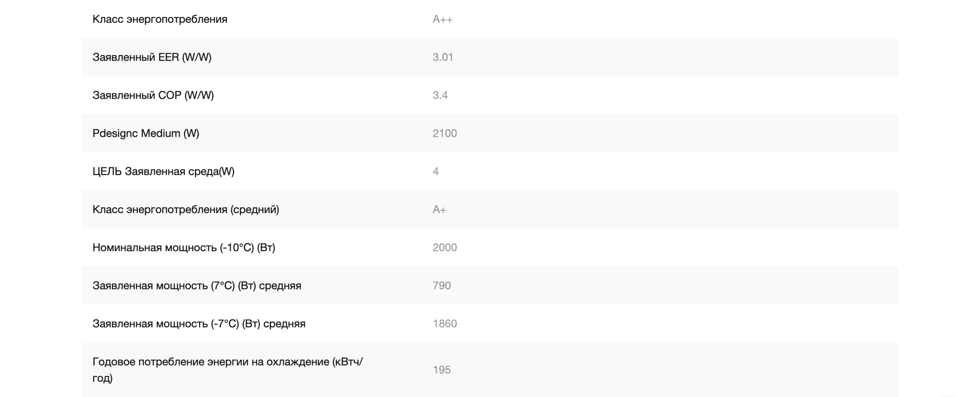Screen dimensions: 980x397
Task: Select the 2000 nominal power value
Action: click(445, 247)
